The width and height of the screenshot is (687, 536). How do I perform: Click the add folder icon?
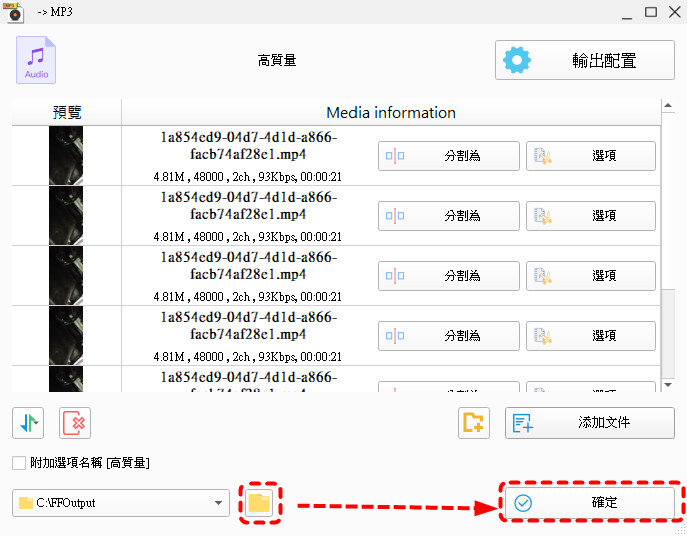(x=474, y=423)
